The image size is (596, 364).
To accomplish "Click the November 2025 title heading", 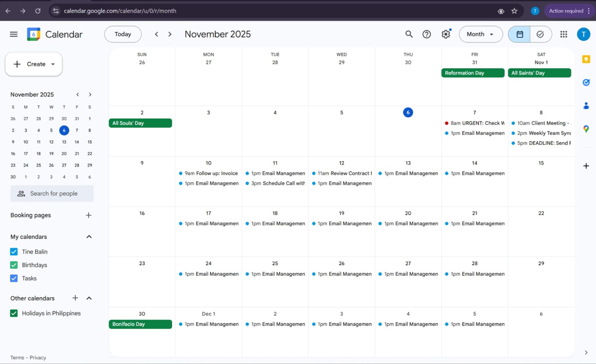I will point(218,34).
